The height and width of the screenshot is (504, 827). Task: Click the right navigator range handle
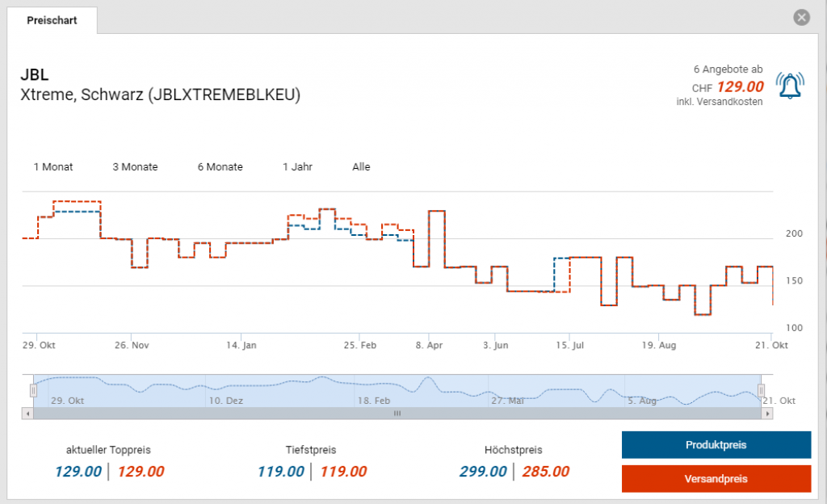point(761,391)
